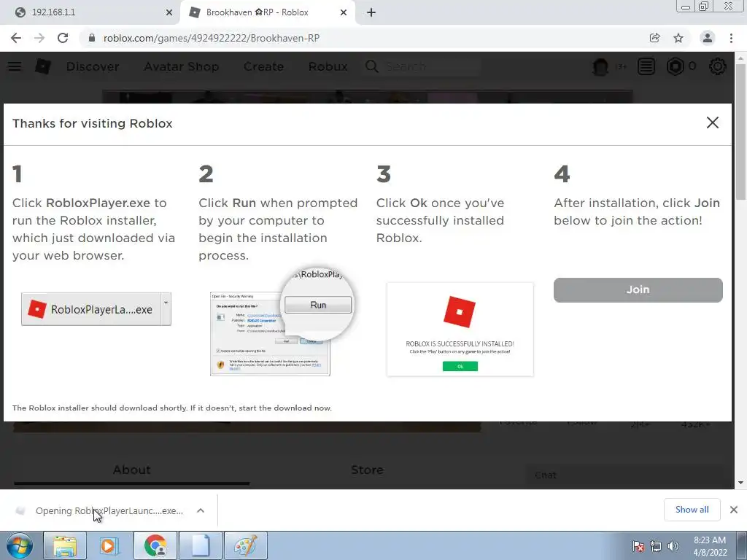Go to Avatar Shop
The height and width of the screenshot is (560, 747).
tap(181, 66)
